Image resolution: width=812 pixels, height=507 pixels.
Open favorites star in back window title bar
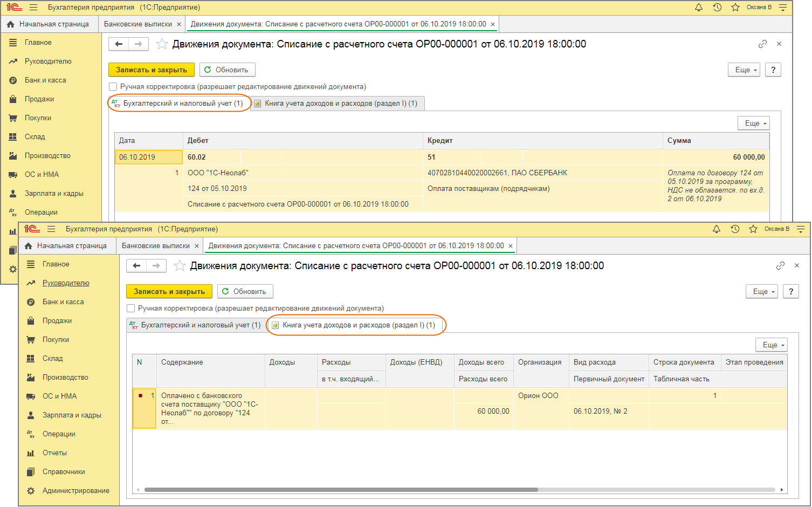pyautogui.click(x=735, y=8)
